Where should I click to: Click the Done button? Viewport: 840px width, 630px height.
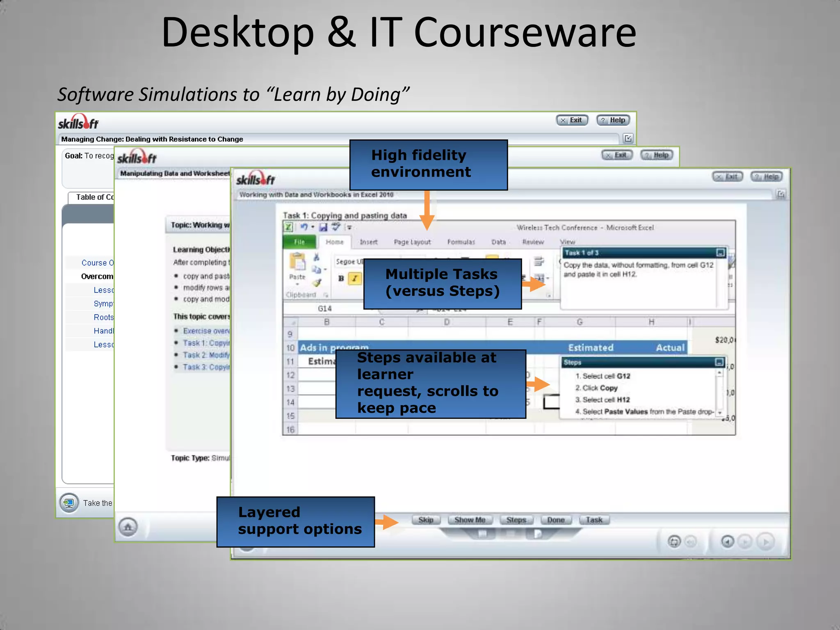pyautogui.click(x=556, y=520)
